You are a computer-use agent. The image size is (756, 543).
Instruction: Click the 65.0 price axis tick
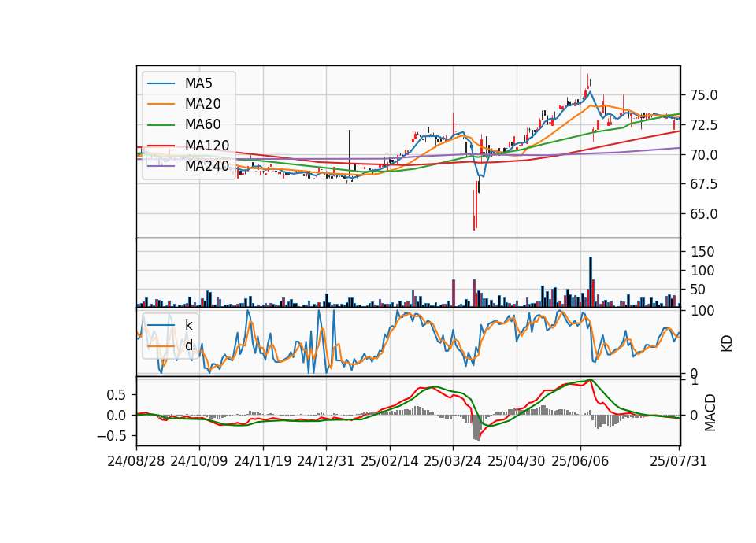coord(703,214)
